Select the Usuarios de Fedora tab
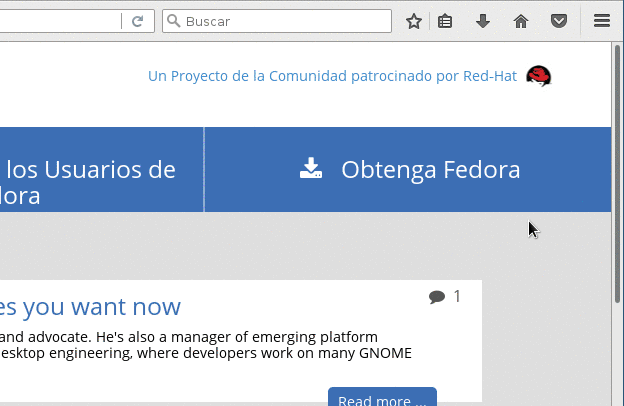Image resolution: width=624 pixels, height=406 pixels. click(x=90, y=181)
